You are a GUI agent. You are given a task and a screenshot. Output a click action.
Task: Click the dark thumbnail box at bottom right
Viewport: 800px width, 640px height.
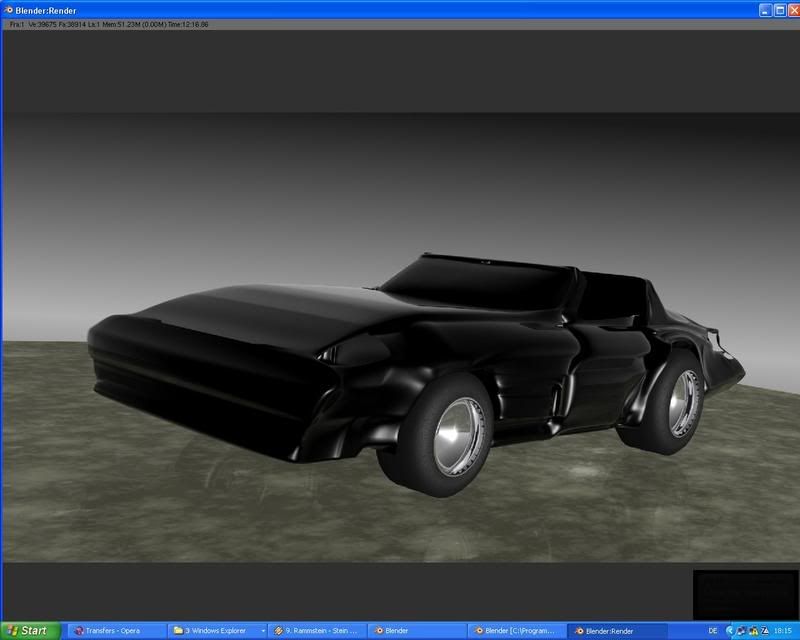744,594
